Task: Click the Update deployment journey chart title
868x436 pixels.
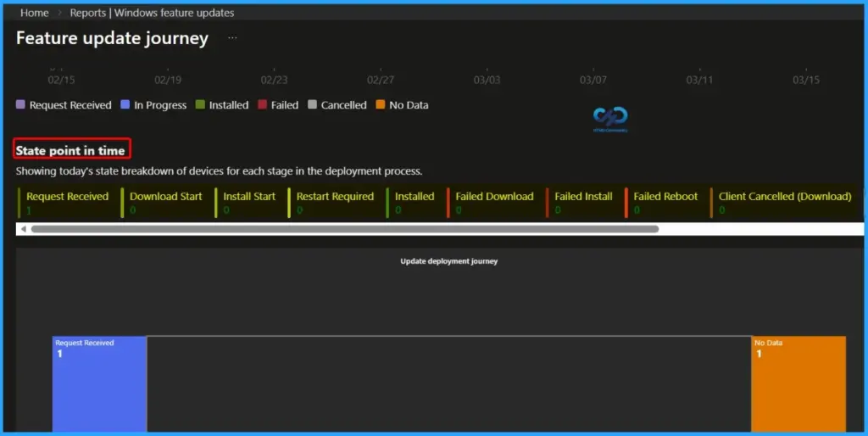Action: [449, 261]
